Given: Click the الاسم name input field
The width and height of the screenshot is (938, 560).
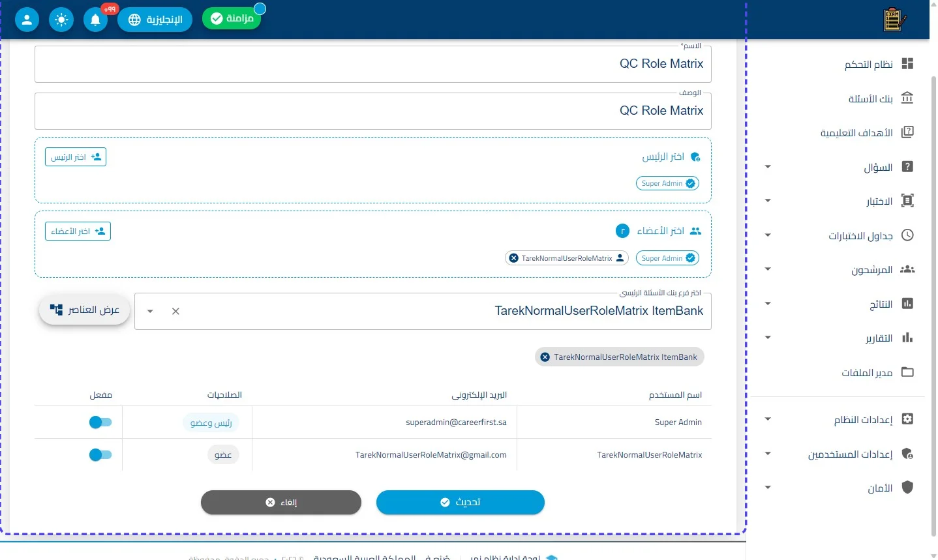Looking at the screenshot, I should (x=373, y=64).
